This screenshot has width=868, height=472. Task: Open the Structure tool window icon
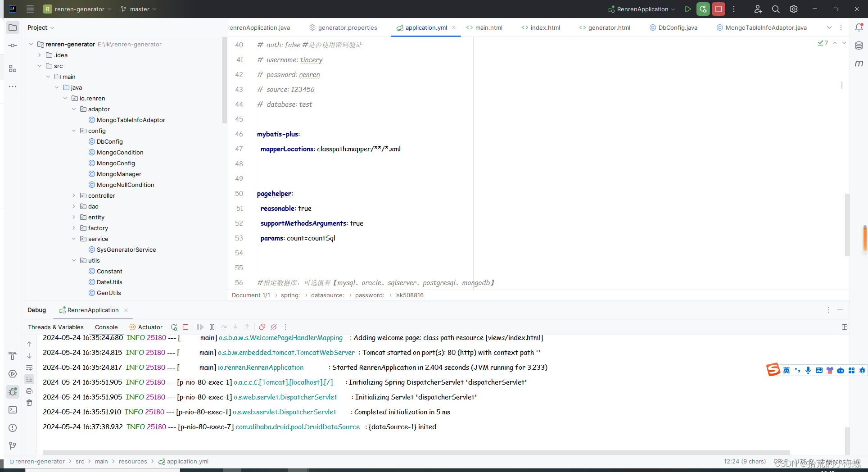point(13,68)
